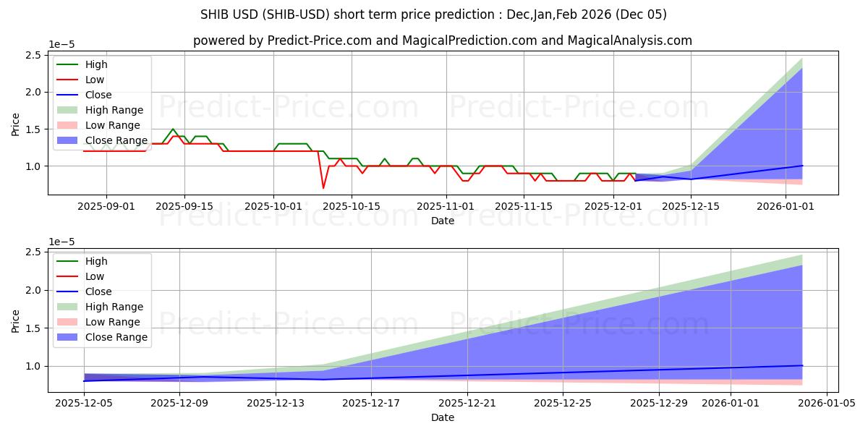Viewport: 868px width, 434px height.
Task: Click the 2025-09-01 date tick on top chart
Action: pos(106,205)
